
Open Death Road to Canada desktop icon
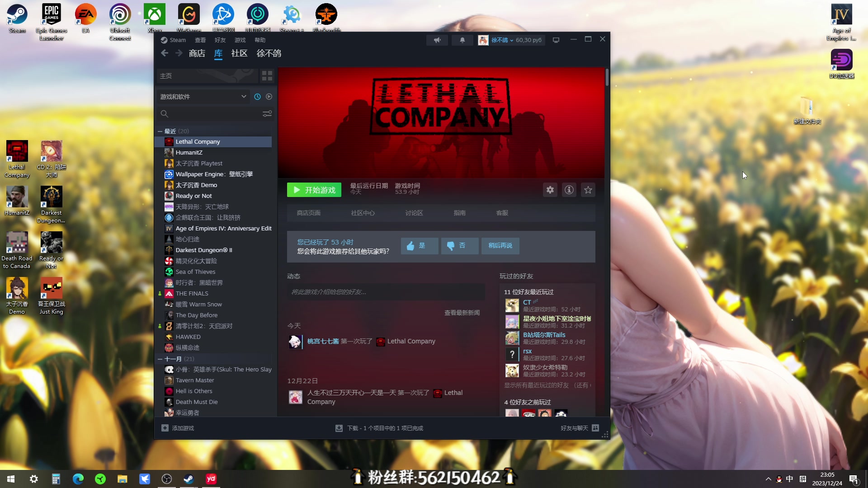pyautogui.click(x=17, y=250)
